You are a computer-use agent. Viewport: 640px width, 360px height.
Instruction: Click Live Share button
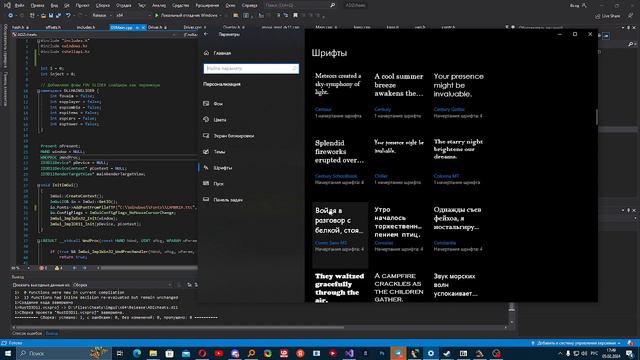coord(607,16)
